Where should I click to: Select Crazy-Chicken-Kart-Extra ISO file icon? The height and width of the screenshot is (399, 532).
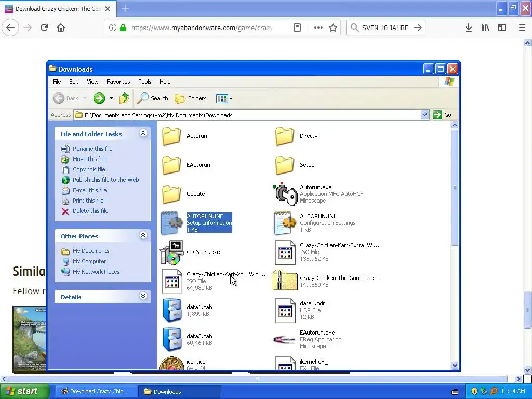285,252
